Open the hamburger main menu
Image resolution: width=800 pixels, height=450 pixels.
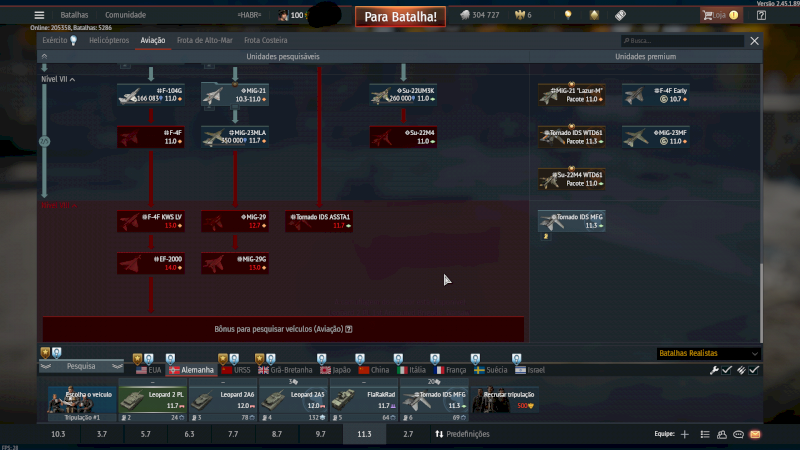point(39,15)
